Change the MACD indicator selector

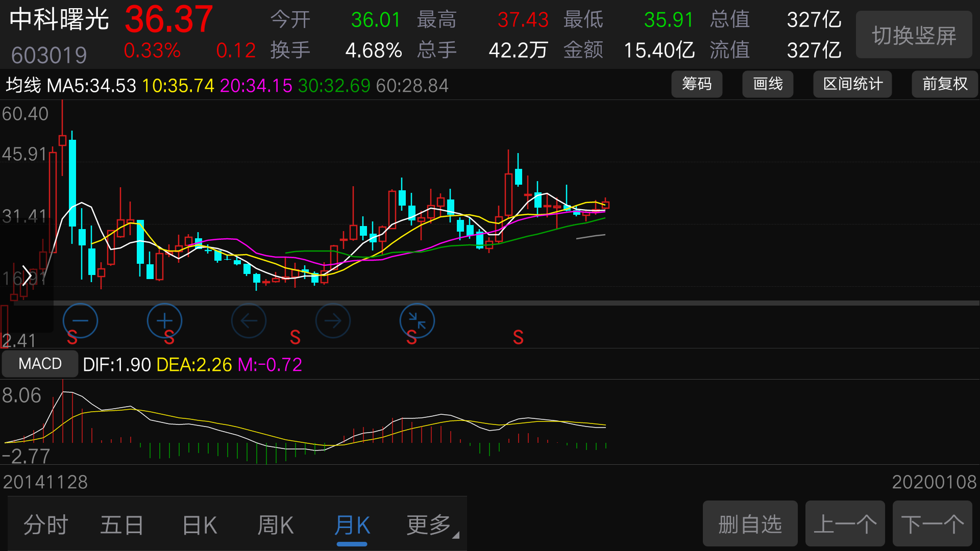click(40, 364)
